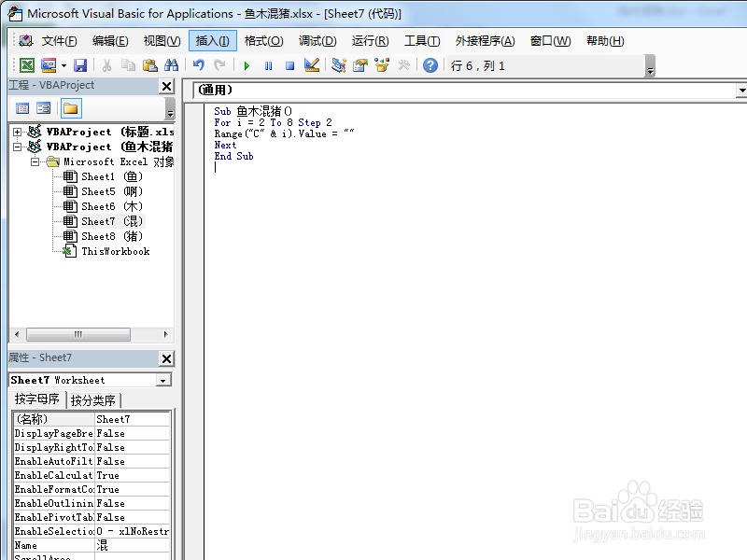The height and width of the screenshot is (560, 747).
Task: Open the Insert UserForm dropdown arrow
Action: tap(63, 65)
